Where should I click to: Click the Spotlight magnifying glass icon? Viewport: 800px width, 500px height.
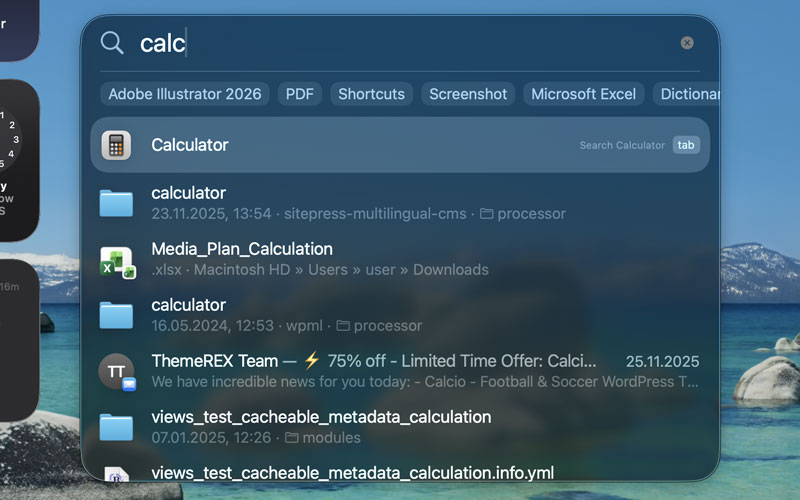tap(112, 43)
